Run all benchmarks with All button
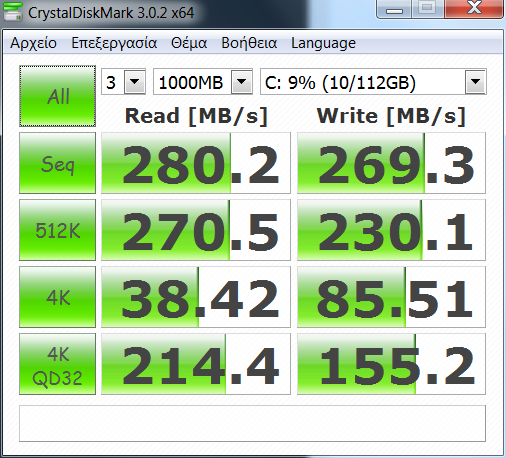Image resolution: width=506 pixels, height=458 pixels. click(x=57, y=96)
